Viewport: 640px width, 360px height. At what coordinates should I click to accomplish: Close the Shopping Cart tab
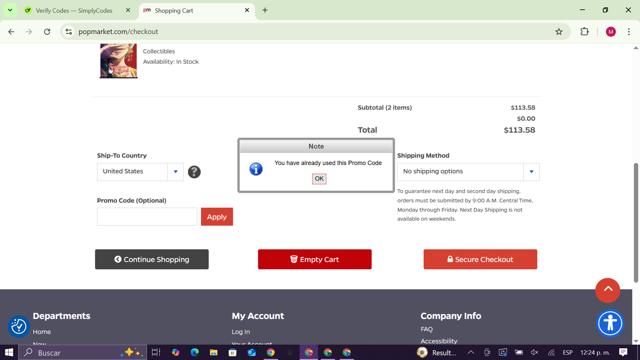click(247, 10)
